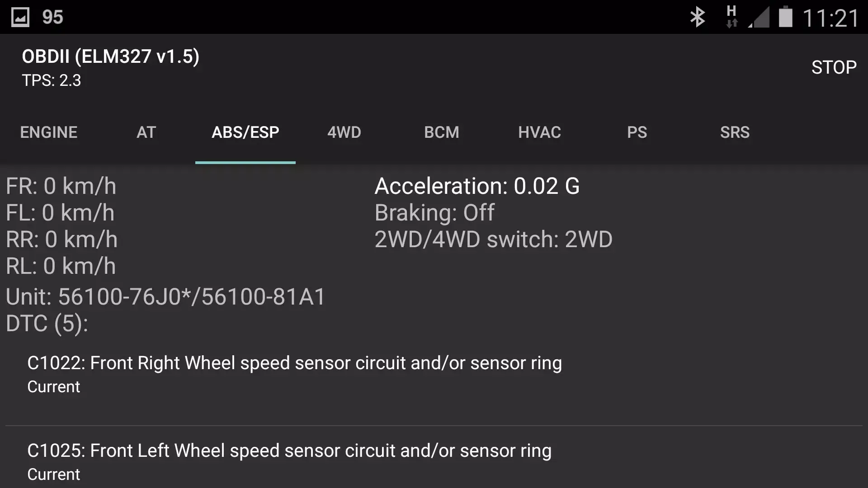
Task: Tap the OBDII ELM327 title
Action: pos(110,56)
